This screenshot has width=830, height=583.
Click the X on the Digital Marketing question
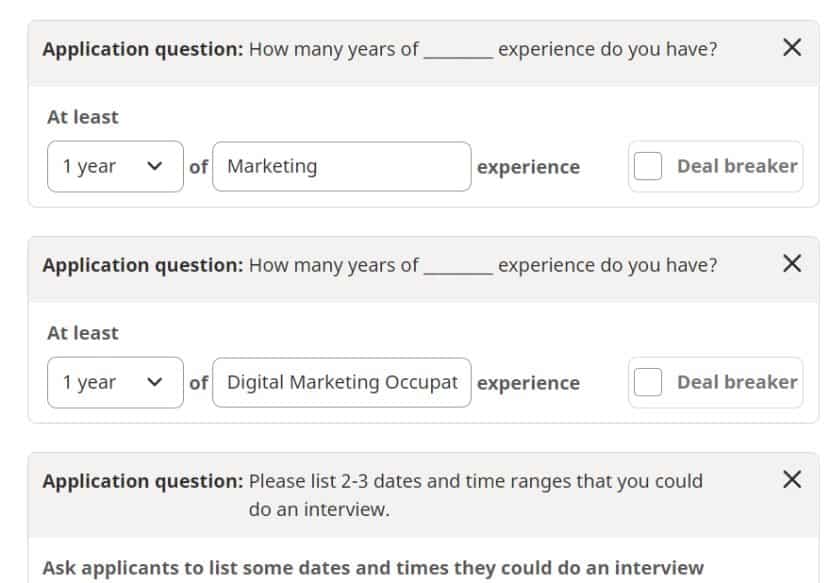coord(792,264)
